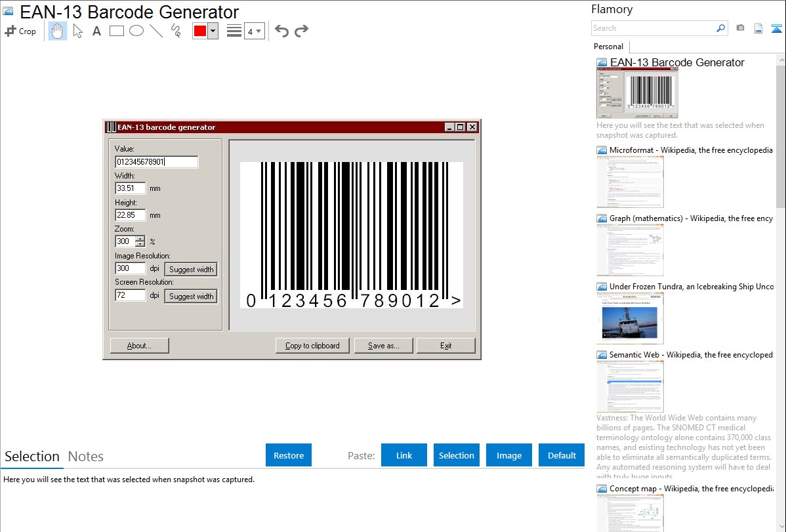Pick the rectangle shape tool
This screenshot has height=532, width=786.
pos(116,31)
